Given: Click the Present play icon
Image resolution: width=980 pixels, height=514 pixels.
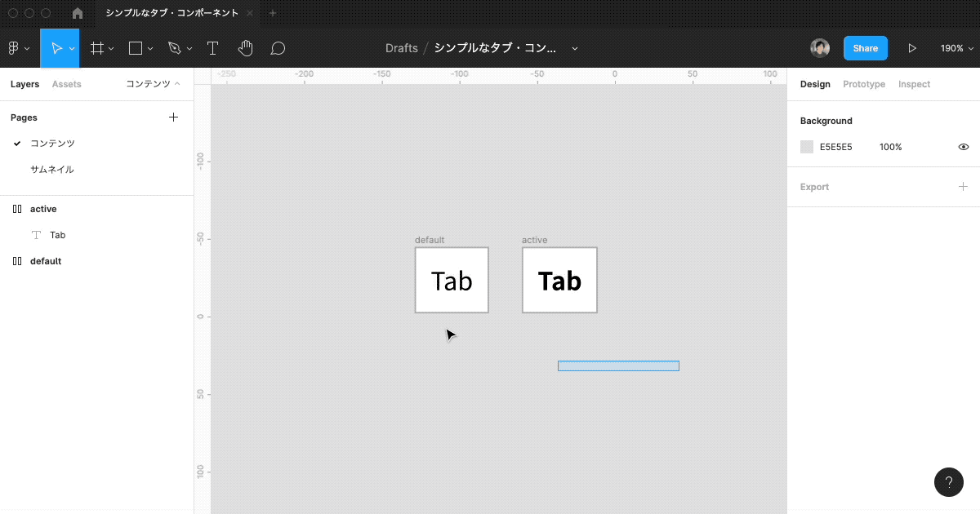Looking at the screenshot, I should pos(912,48).
